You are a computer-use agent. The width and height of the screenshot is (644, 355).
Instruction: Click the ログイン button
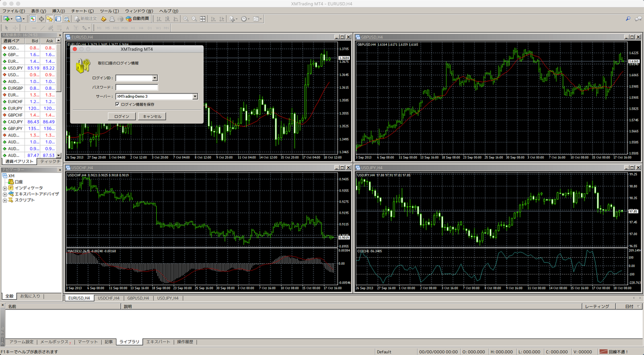[121, 116]
